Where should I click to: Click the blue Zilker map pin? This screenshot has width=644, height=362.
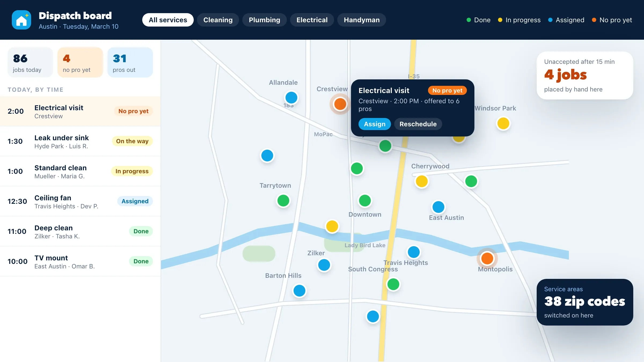[324, 265]
